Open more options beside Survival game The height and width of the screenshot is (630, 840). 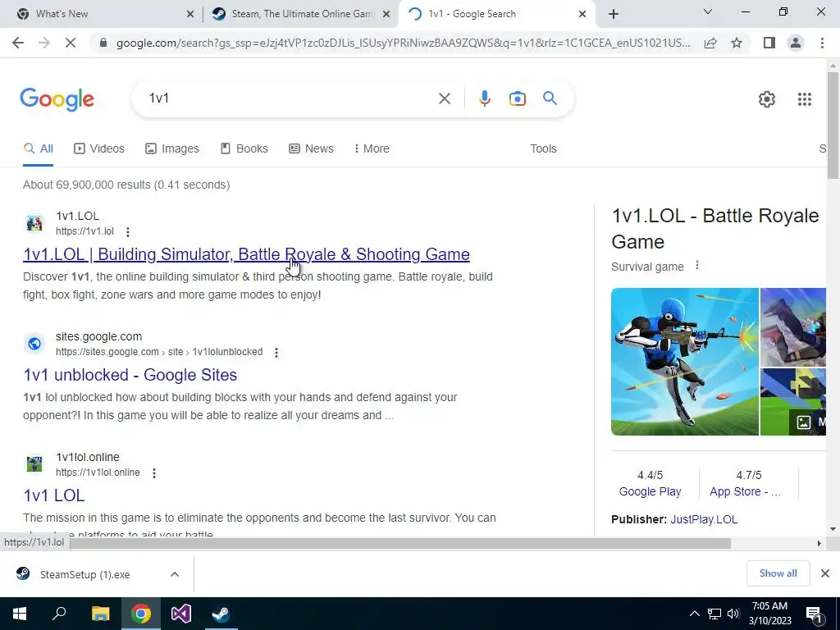tap(696, 266)
